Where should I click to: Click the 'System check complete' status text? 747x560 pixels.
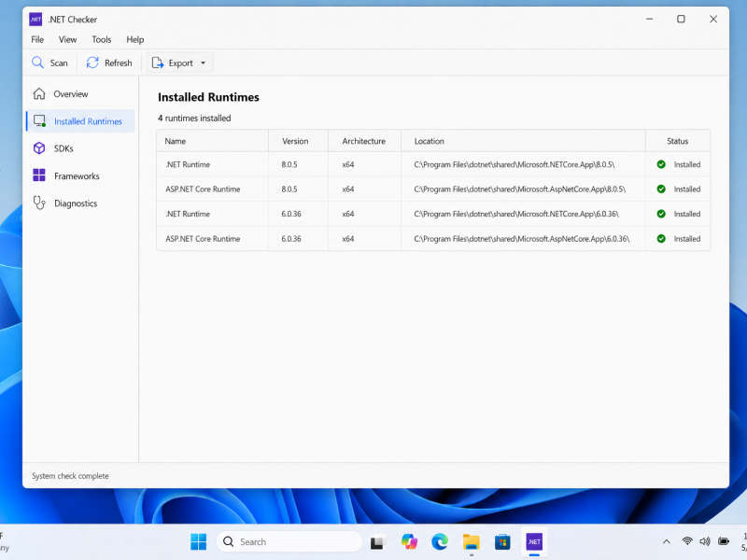70,476
